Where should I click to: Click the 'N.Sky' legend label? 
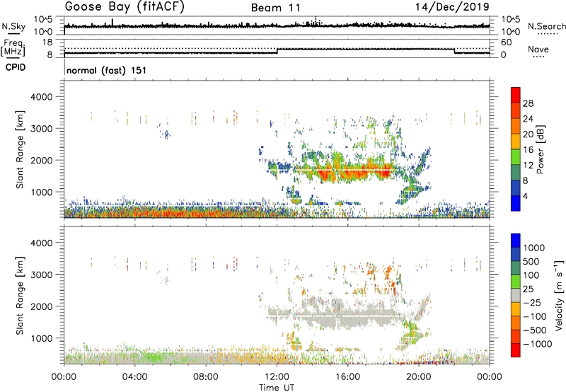(x=13, y=26)
